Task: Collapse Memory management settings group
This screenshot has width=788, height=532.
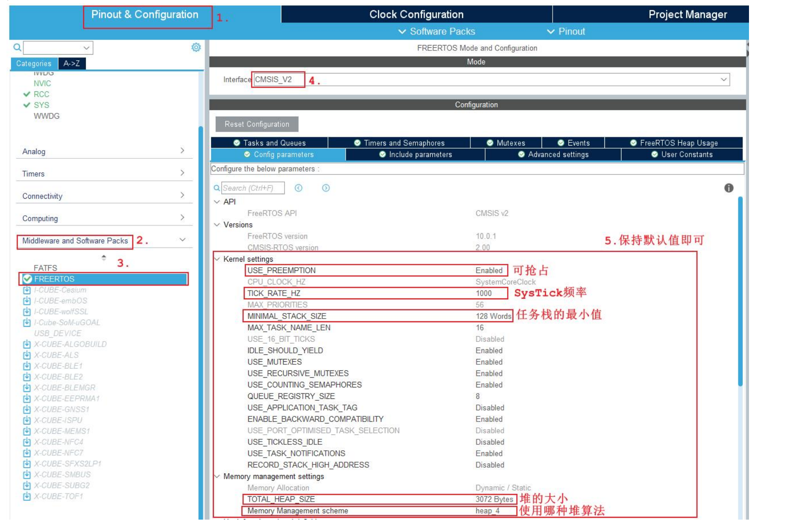Action: pos(217,476)
